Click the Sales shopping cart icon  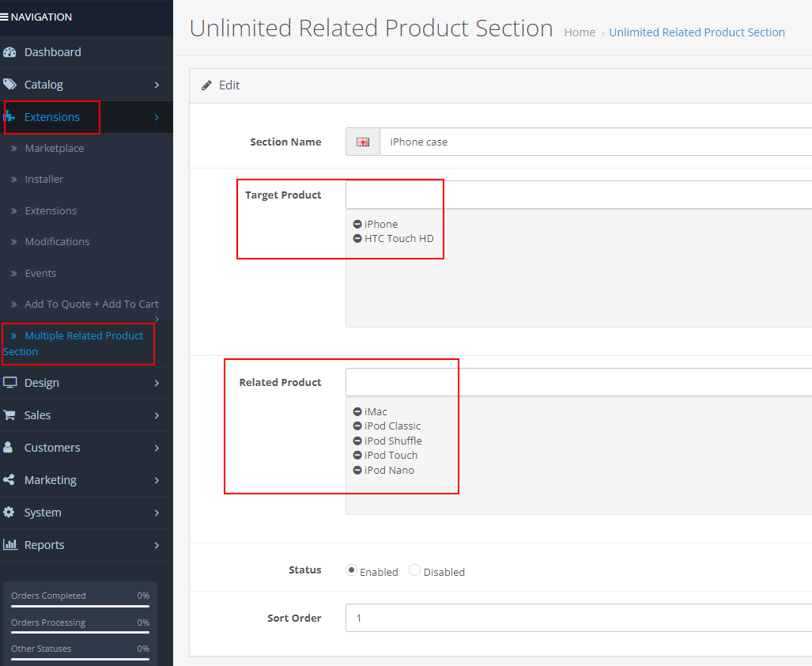coord(9,415)
